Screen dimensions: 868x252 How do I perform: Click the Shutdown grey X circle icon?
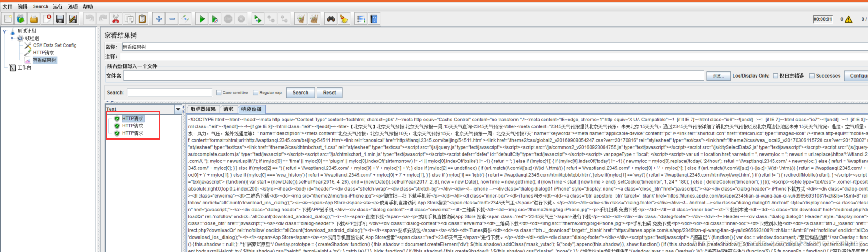tap(241, 19)
